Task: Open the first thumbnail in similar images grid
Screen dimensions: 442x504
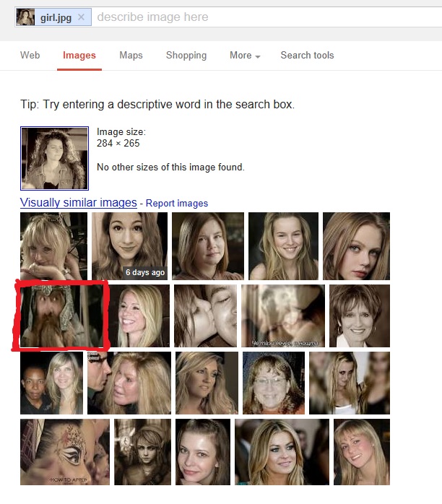Action: coord(53,246)
